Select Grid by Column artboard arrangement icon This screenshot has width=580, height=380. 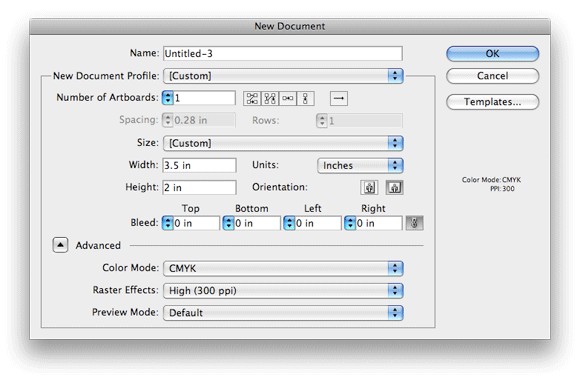click(x=270, y=98)
